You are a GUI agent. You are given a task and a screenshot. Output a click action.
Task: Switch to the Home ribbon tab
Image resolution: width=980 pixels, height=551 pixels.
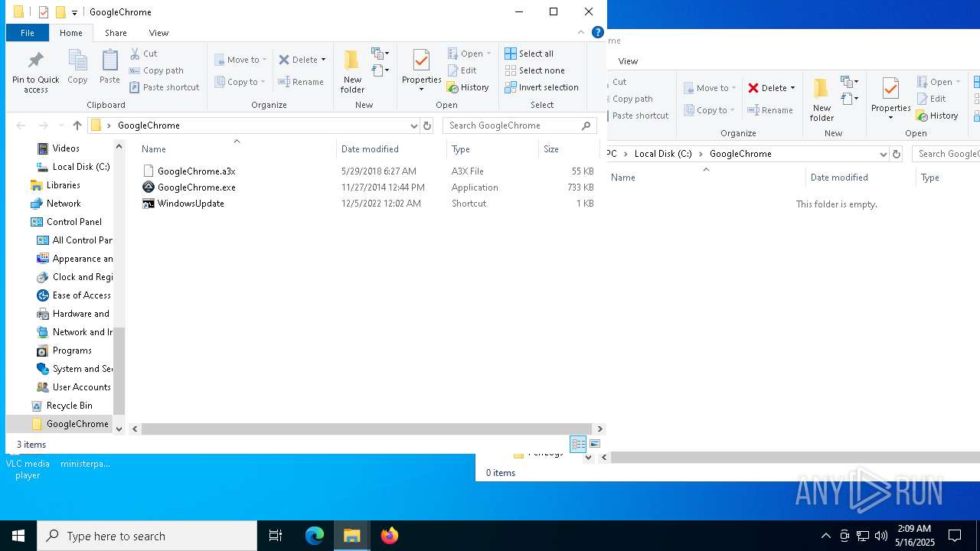click(x=71, y=33)
